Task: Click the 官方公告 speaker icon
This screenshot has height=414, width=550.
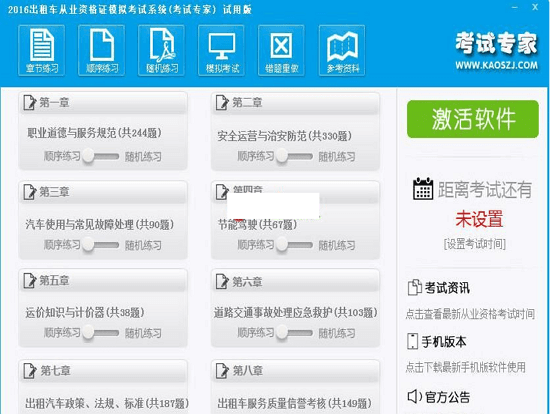Action: [415, 396]
